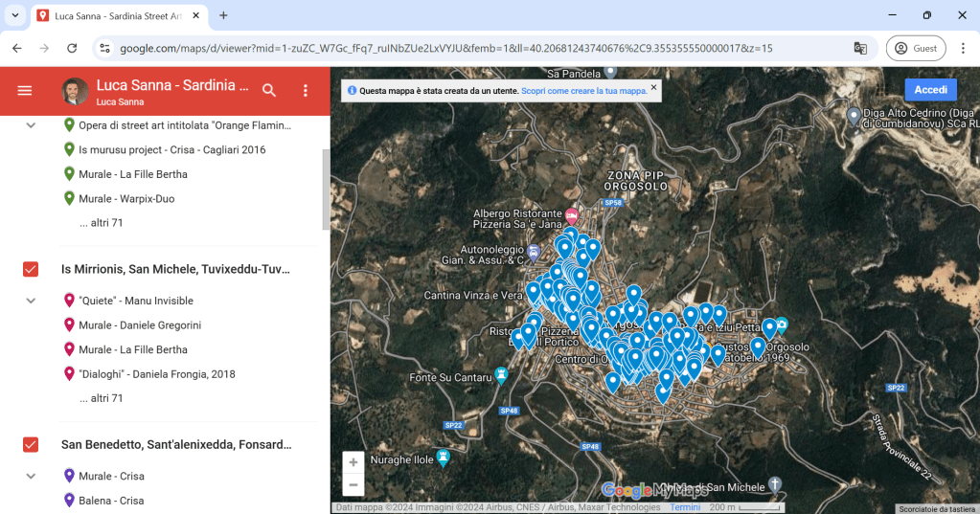Click the blue Accedi button
The image size is (980, 514).
coord(930,89)
